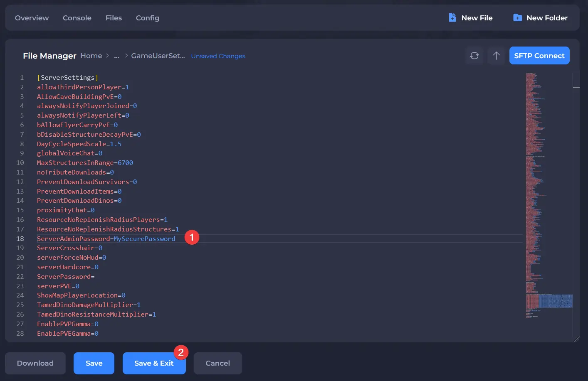
Task: Click the blue Save button
Action: coord(94,363)
